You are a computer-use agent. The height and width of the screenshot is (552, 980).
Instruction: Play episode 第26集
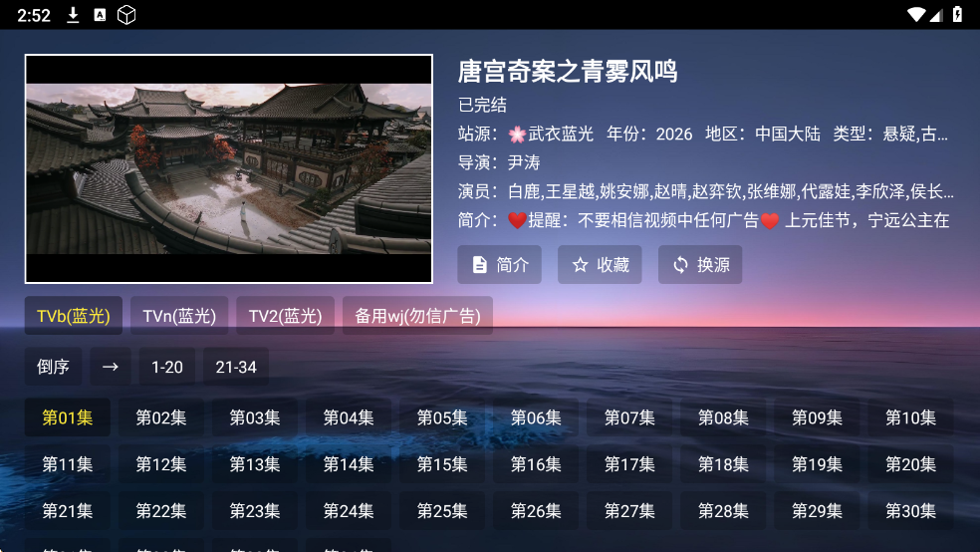click(536, 511)
